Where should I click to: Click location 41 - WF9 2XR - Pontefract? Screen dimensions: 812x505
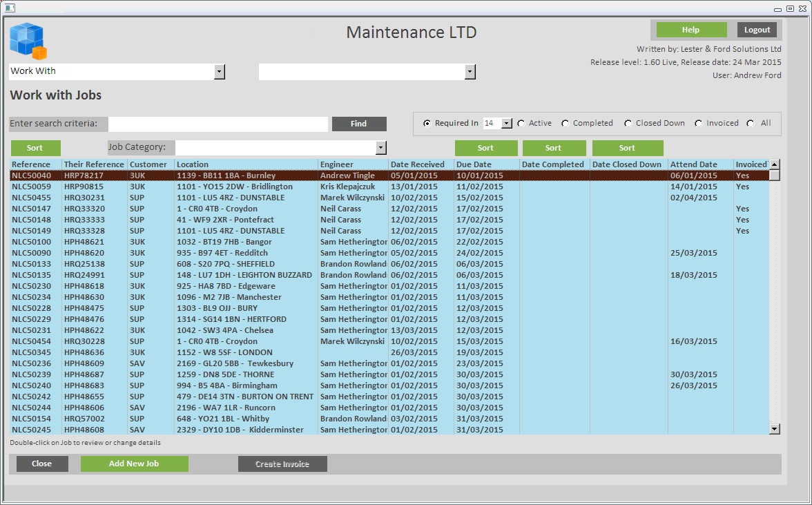click(225, 220)
